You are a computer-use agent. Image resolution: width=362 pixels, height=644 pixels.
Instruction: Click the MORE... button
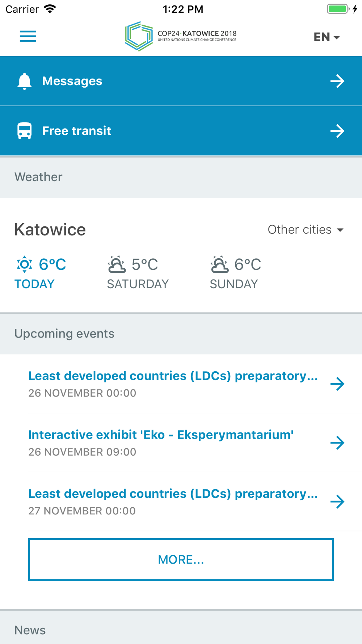(181, 560)
